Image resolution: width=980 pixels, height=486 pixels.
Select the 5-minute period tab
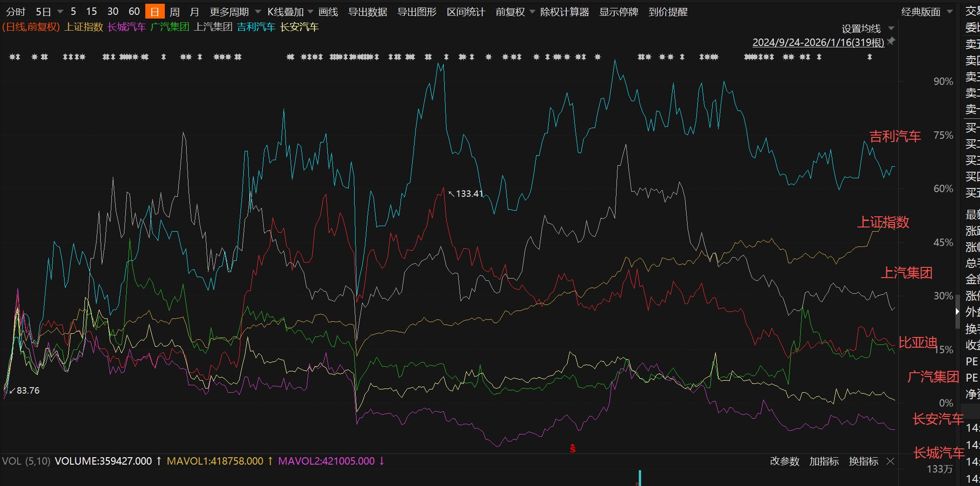click(x=73, y=12)
